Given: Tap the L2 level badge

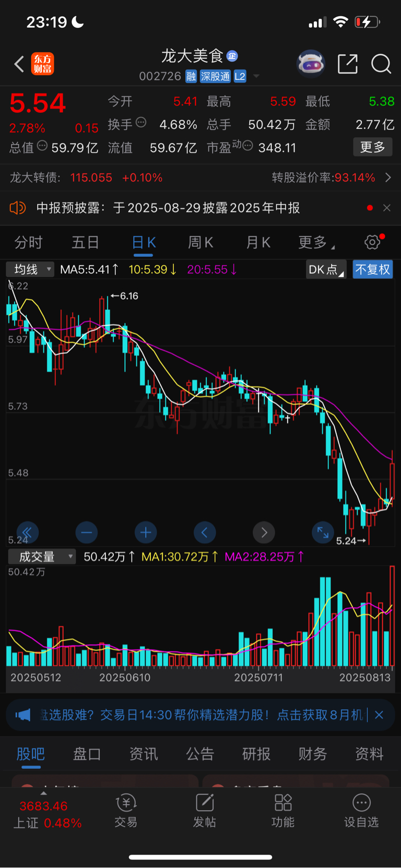Looking at the screenshot, I should point(240,77).
